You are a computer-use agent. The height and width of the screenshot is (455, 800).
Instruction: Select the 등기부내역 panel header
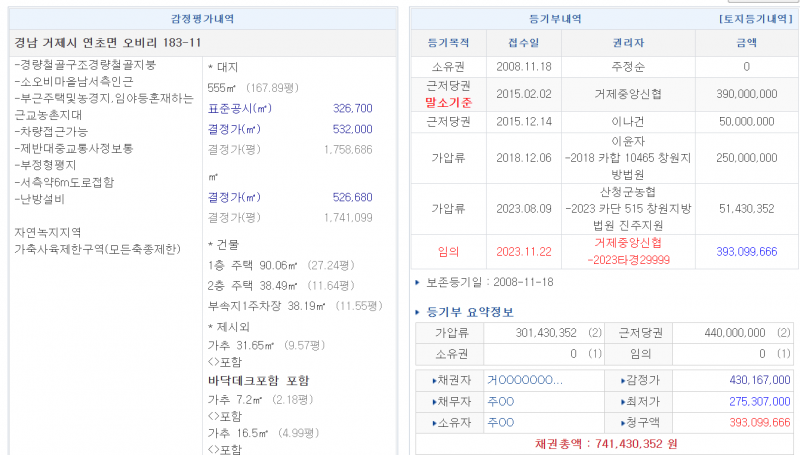(555, 19)
